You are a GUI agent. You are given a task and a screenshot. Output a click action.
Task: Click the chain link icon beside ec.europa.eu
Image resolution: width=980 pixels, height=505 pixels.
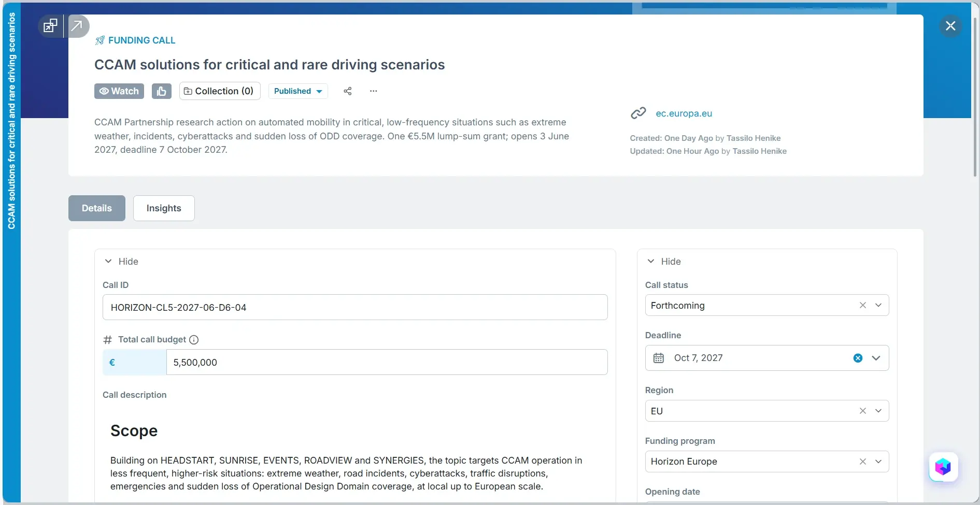pyautogui.click(x=638, y=113)
